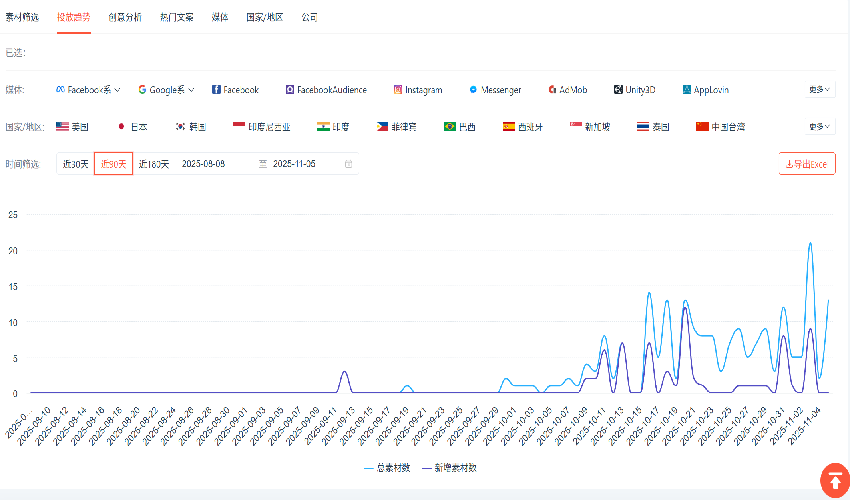This screenshot has height=500, width=850.
Task: Select the 近30天 time range option
Action: (x=75, y=164)
